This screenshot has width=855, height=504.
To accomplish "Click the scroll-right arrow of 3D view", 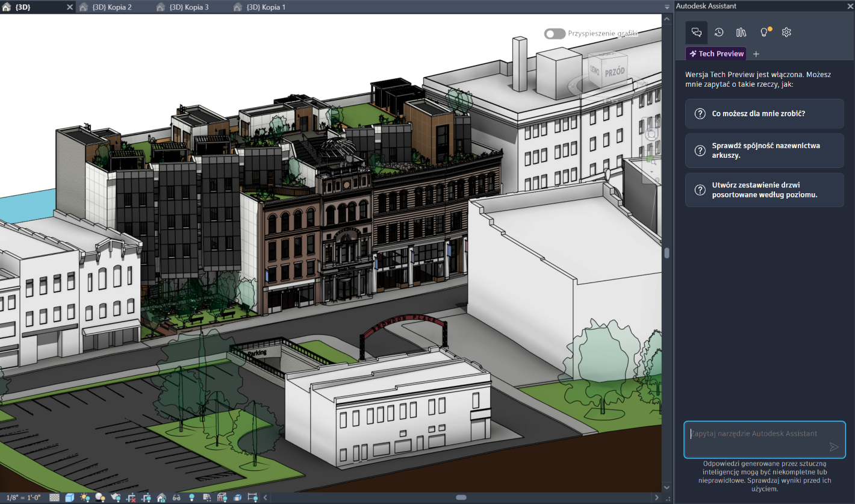I will (657, 497).
